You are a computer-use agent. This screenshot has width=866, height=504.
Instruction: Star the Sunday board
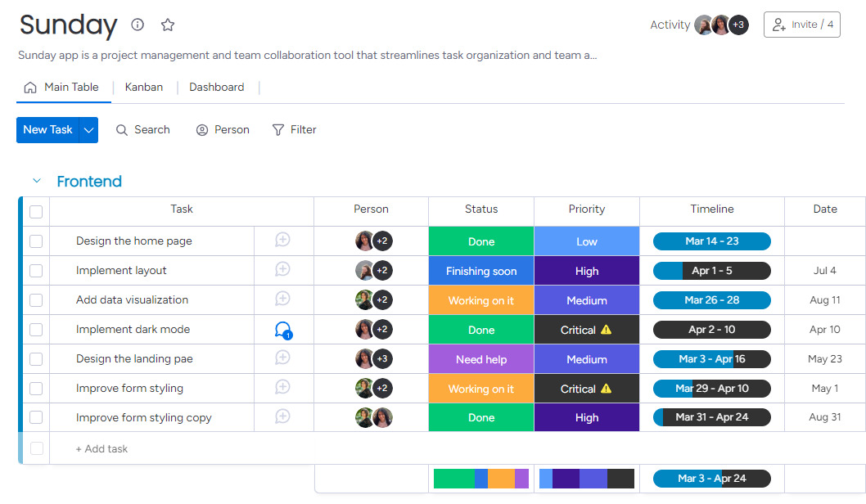[x=168, y=25]
